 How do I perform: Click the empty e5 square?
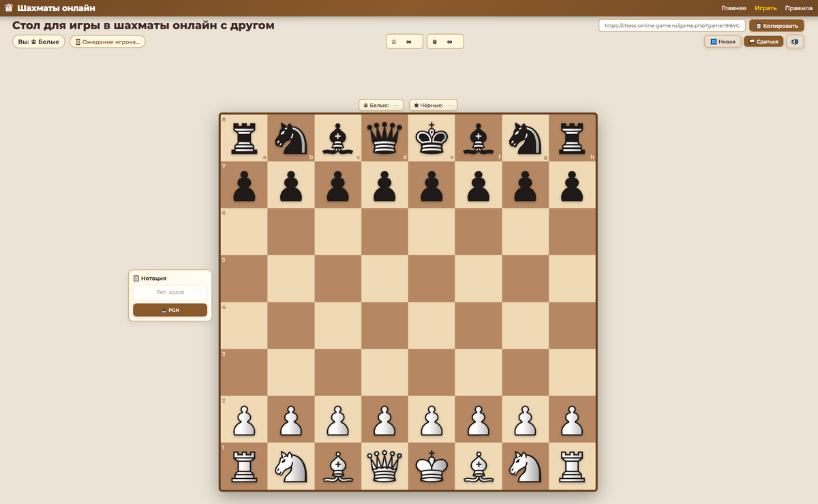click(432, 279)
